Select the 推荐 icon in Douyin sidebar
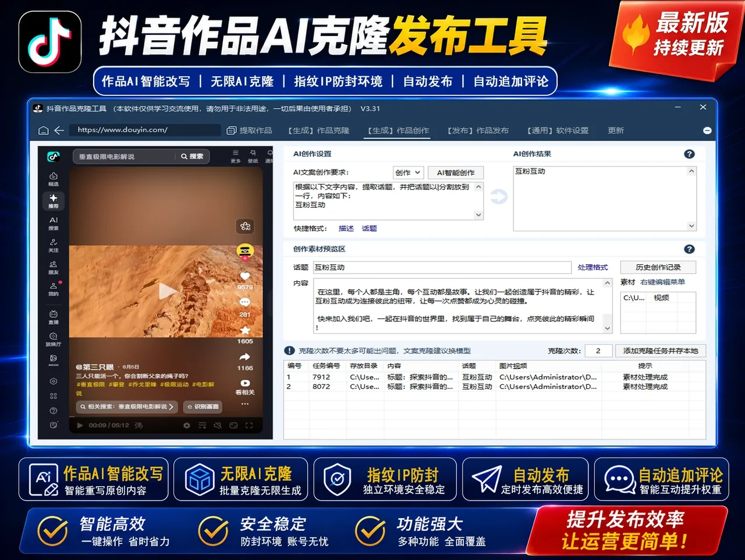745x560 pixels. [54, 201]
